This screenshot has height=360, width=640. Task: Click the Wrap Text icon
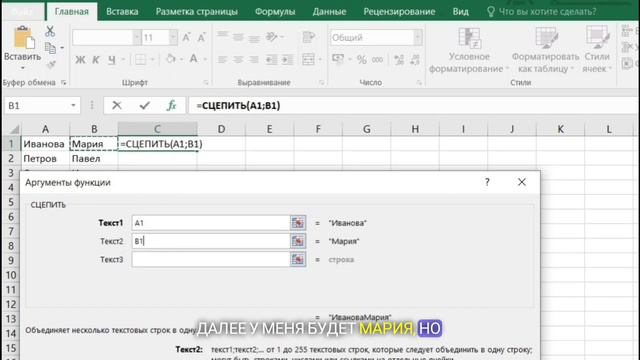pyautogui.click(x=309, y=37)
